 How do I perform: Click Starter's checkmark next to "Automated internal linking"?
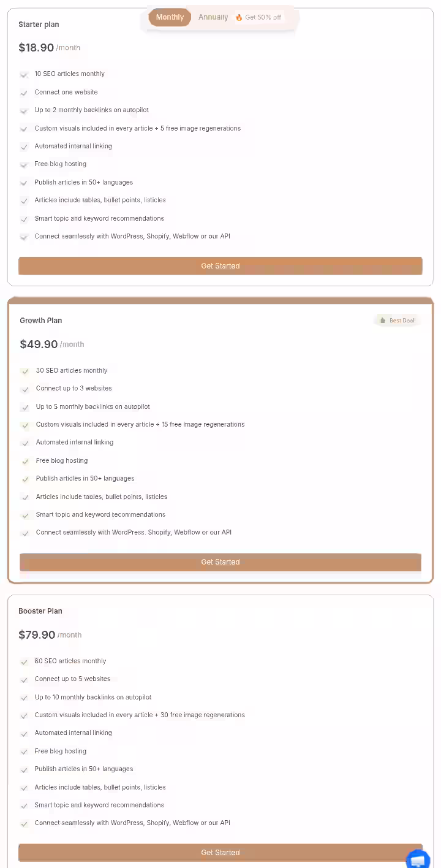[24, 147]
